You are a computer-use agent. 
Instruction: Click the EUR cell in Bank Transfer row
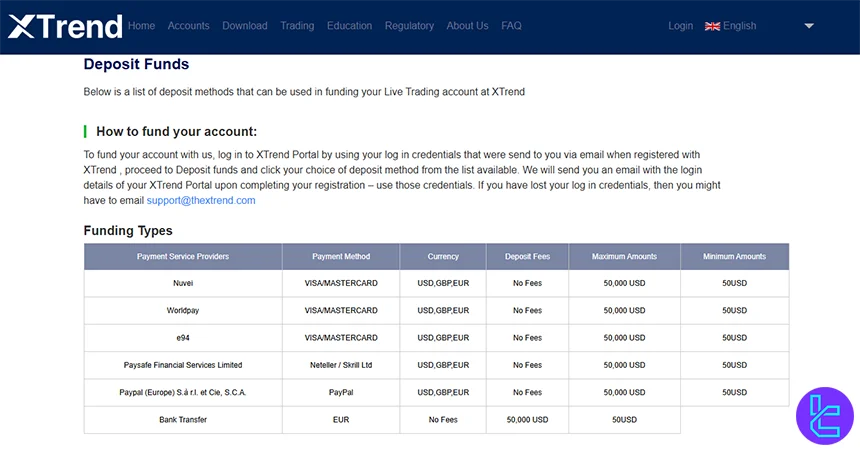tap(341, 420)
